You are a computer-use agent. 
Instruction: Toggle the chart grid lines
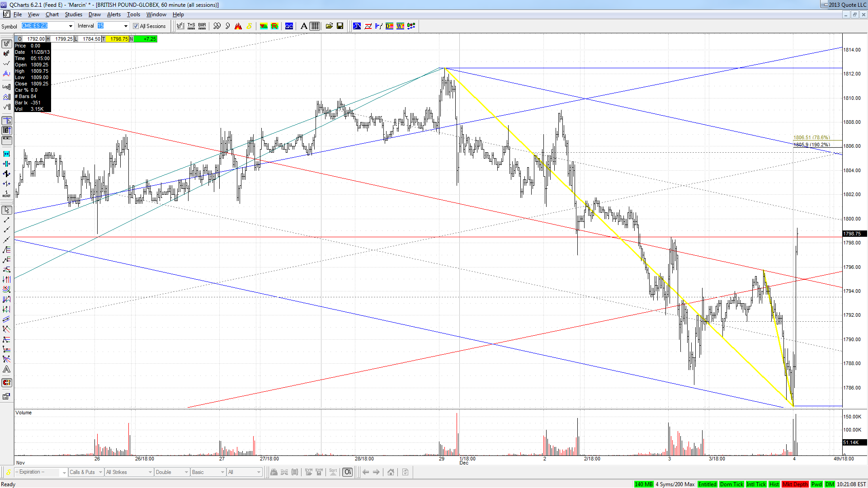click(x=315, y=26)
